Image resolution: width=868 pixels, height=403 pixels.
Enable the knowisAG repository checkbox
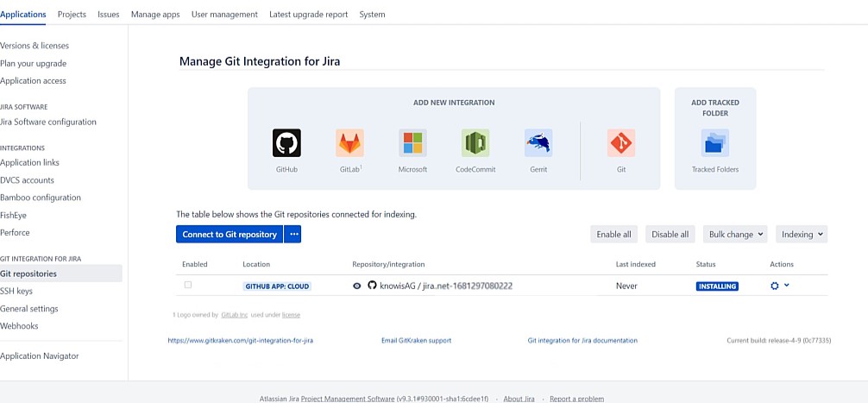pyautogui.click(x=187, y=285)
